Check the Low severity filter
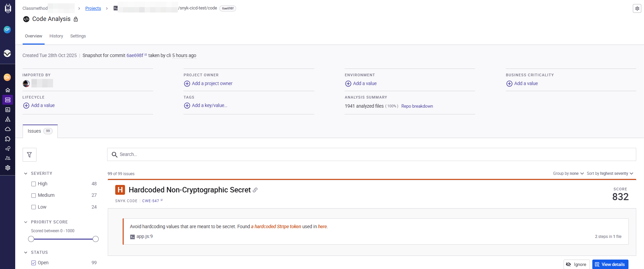The height and width of the screenshot is (269, 644). coord(33,207)
